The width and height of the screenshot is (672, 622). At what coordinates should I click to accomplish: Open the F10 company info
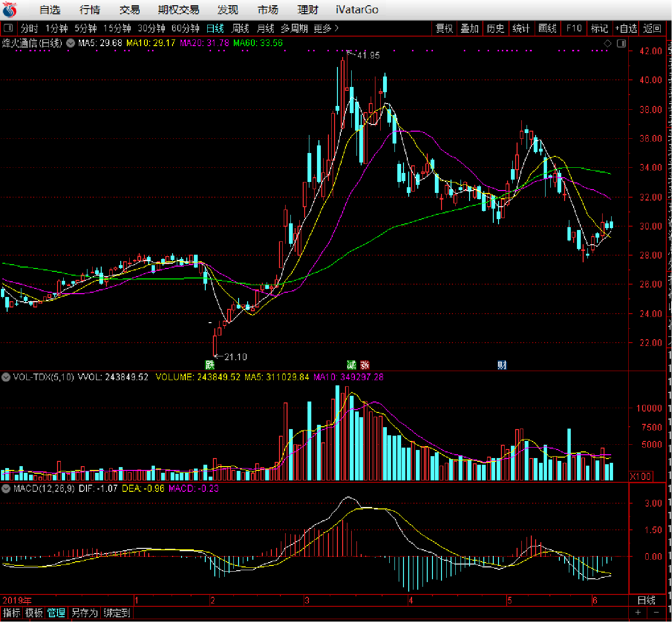pyautogui.click(x=574, y=29)
